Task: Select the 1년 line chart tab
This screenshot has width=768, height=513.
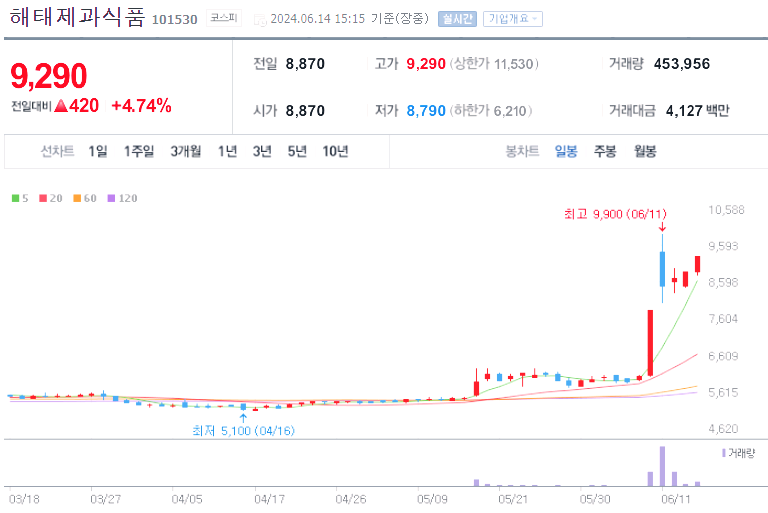Action: [227, 151]
